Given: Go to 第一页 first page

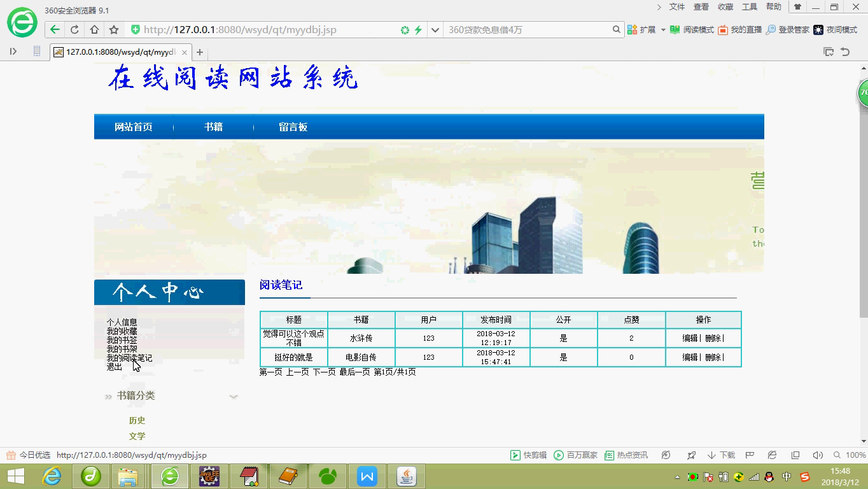Looking at the screenshot, I should (x=271, y=372).
